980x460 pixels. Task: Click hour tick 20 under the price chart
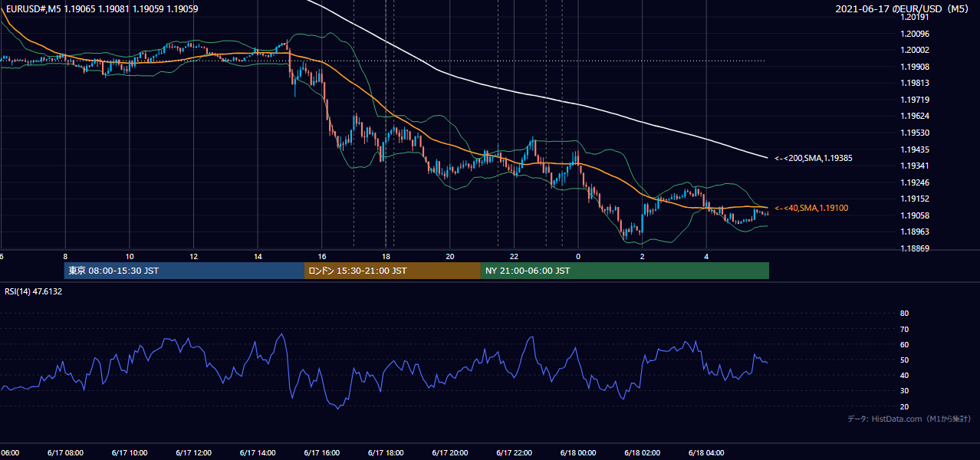click(x=450, y=256)
